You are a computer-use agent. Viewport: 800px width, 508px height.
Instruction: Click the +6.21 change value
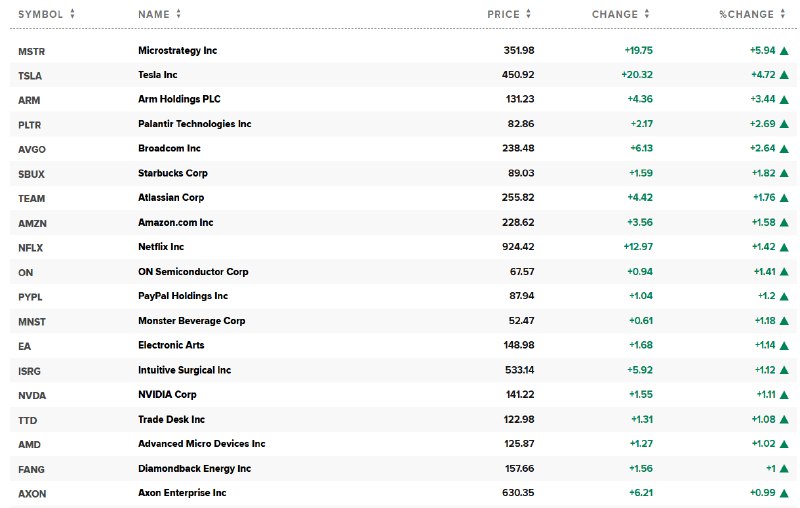[x=641, y=493]
